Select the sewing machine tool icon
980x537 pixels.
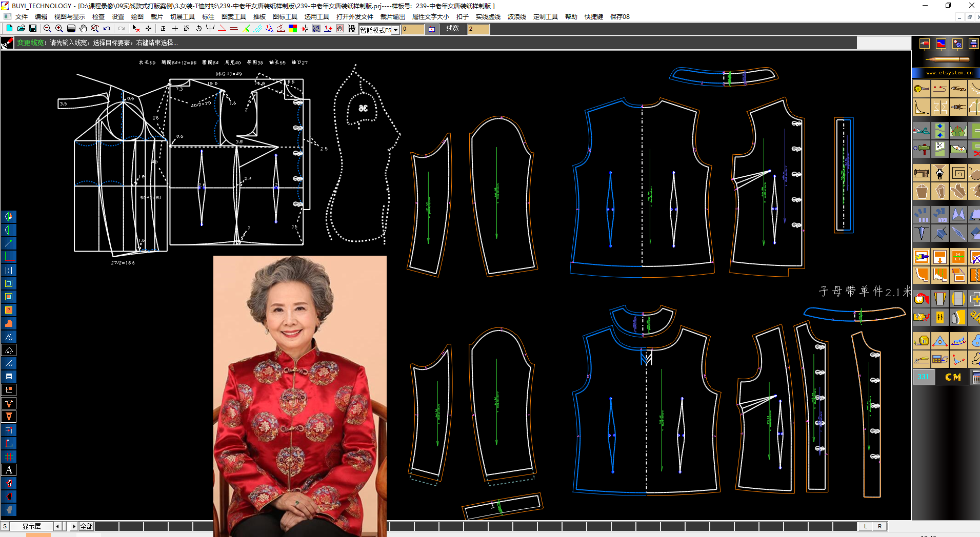[921, 173]
